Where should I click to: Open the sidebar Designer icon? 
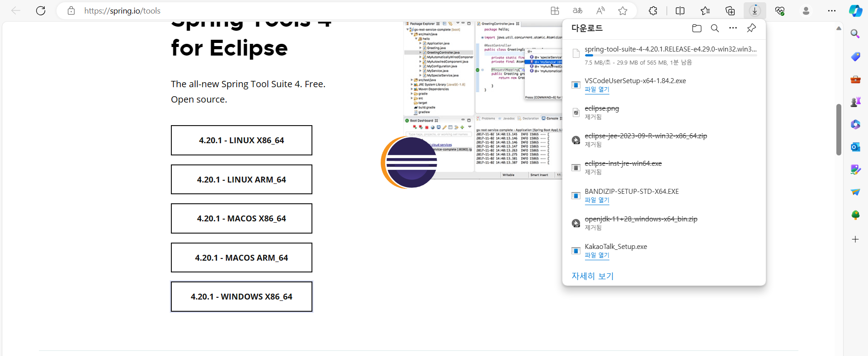tap(855, 169)
